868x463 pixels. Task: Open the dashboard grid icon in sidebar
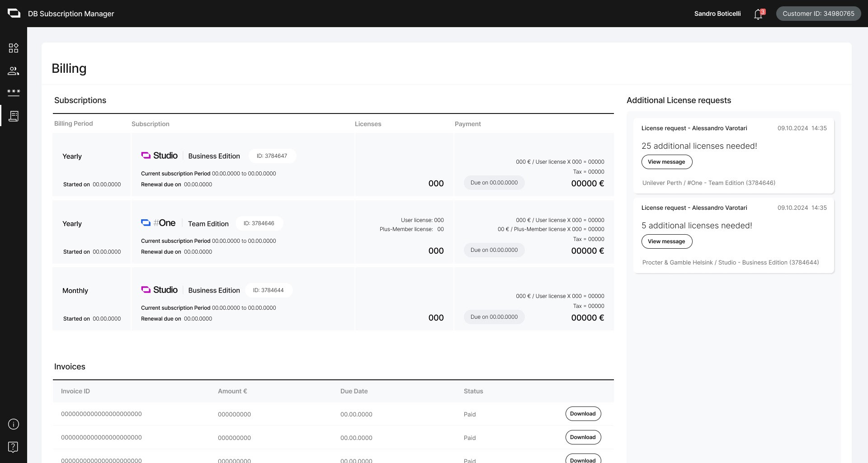pos(14,48)
